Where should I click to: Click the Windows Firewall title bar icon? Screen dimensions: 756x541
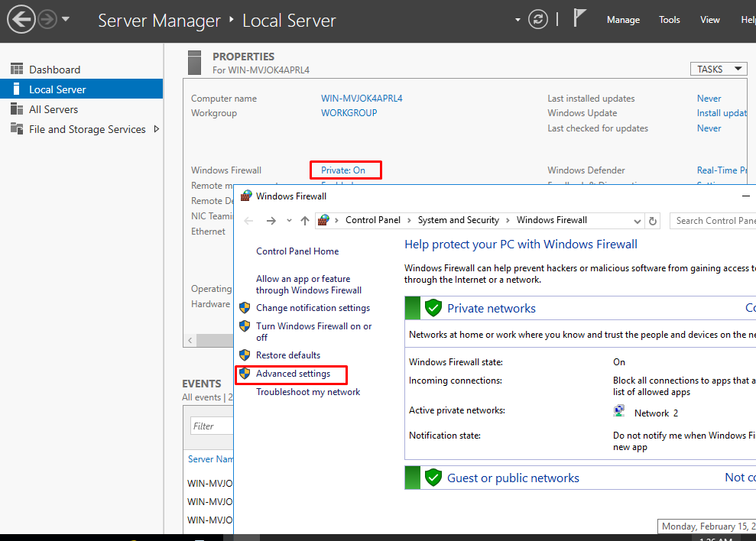pyautogui.click(x=246, y=196)
